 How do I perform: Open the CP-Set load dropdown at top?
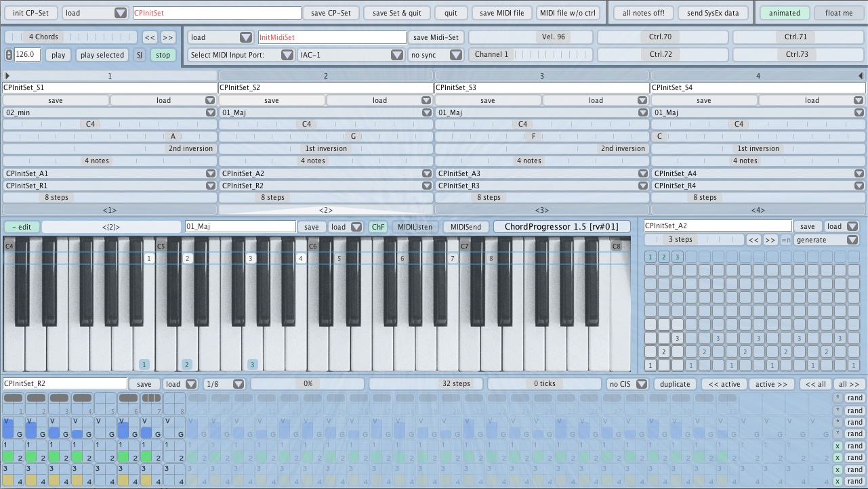[95, 13]
